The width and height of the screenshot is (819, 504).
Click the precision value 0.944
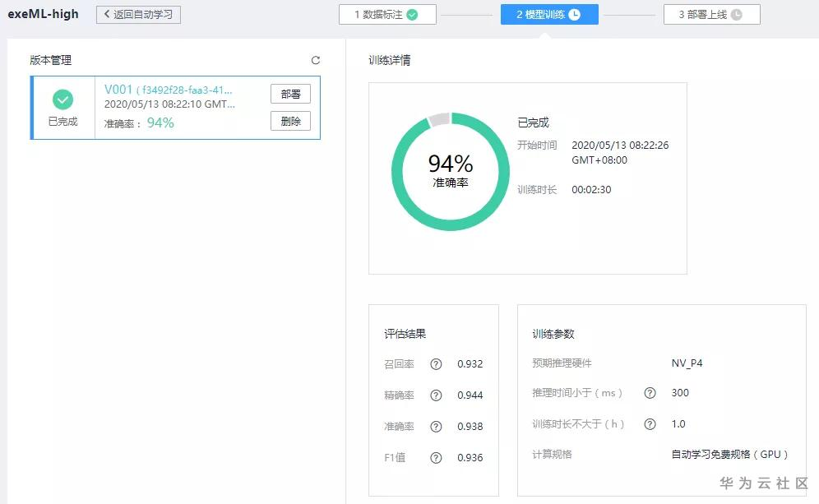pos(470,395)
